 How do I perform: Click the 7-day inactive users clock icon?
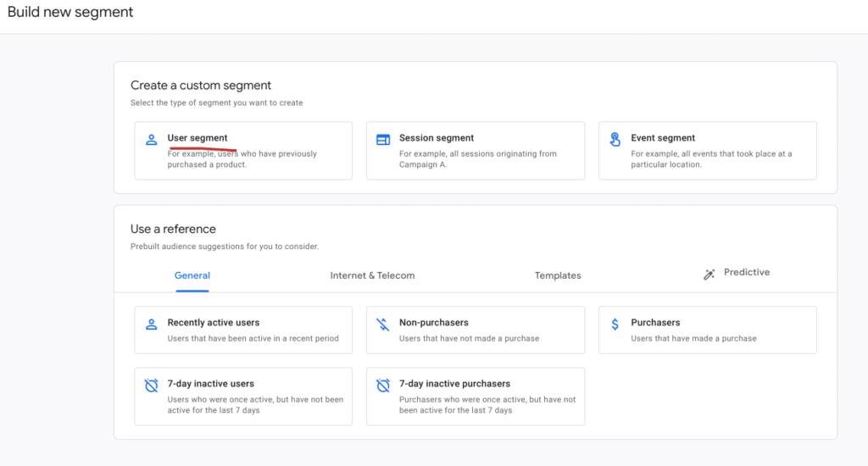(152, 386)
